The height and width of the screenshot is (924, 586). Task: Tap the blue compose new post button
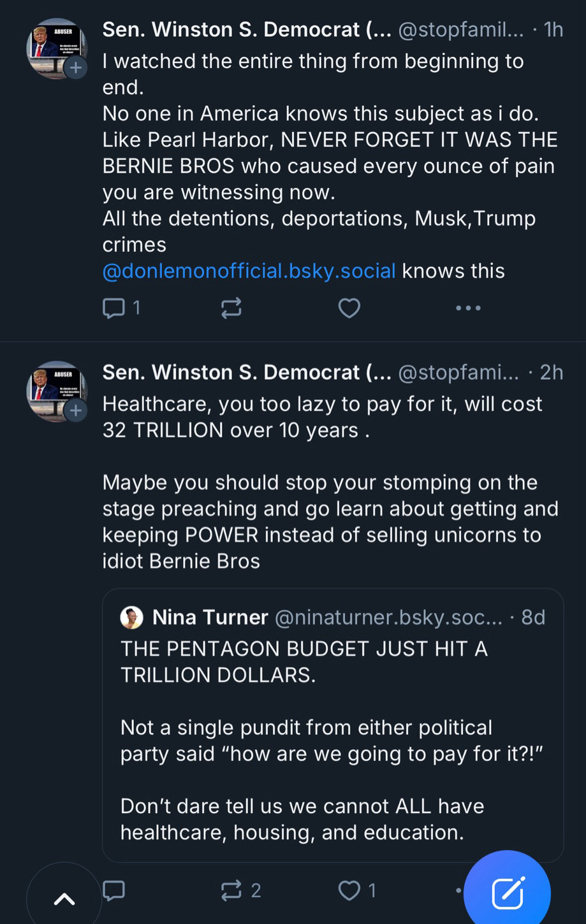tap(508, 892)
